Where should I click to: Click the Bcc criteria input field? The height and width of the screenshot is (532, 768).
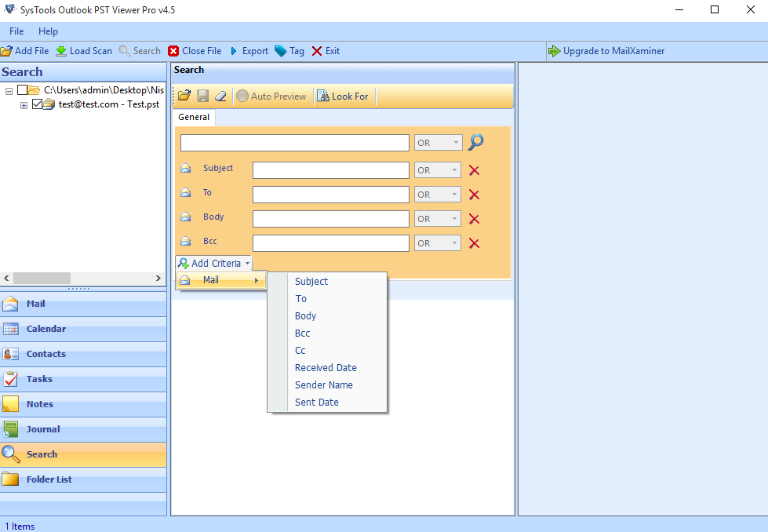coord(330,243)
